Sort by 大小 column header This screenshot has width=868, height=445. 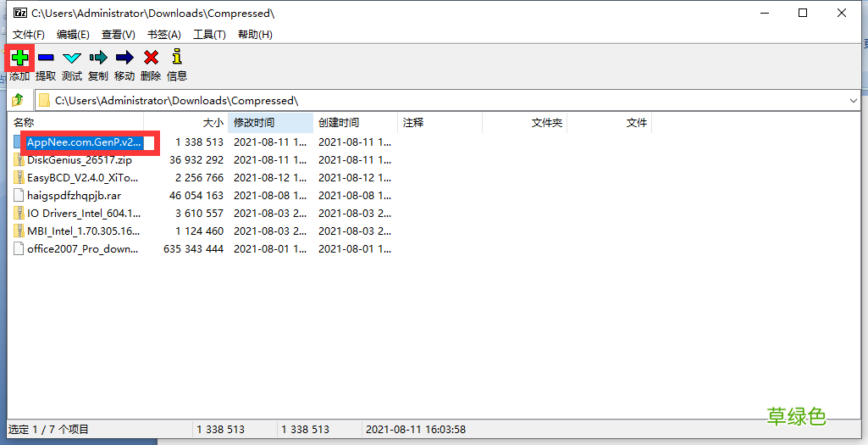point(213,122)
